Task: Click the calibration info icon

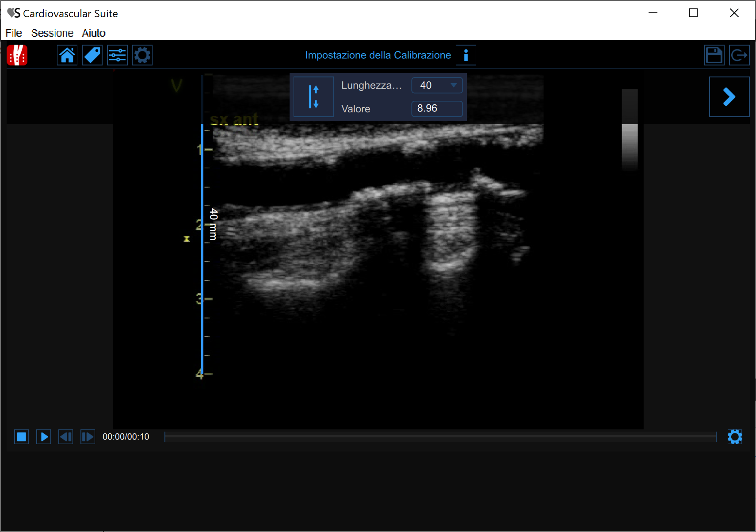Action: point(466,55)
